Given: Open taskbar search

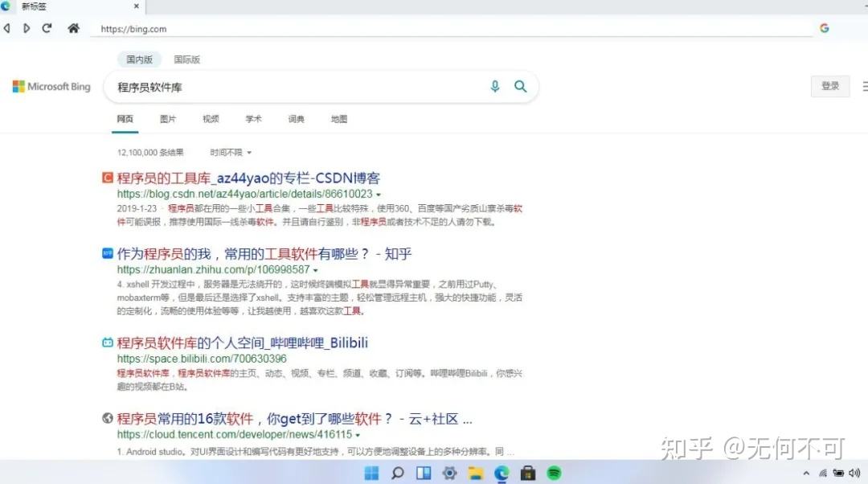Looking at the screenshot, I should pyautogui.click(x=398, y=473).
